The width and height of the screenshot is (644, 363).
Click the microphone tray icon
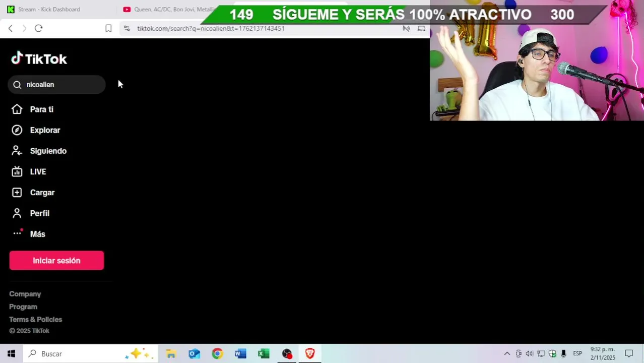click(x=563, y=354)
